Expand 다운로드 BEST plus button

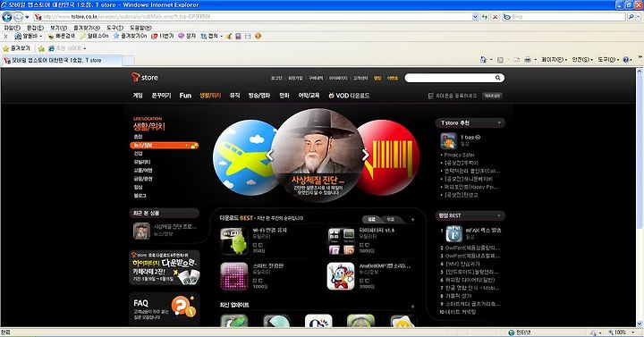coord(412,220)
